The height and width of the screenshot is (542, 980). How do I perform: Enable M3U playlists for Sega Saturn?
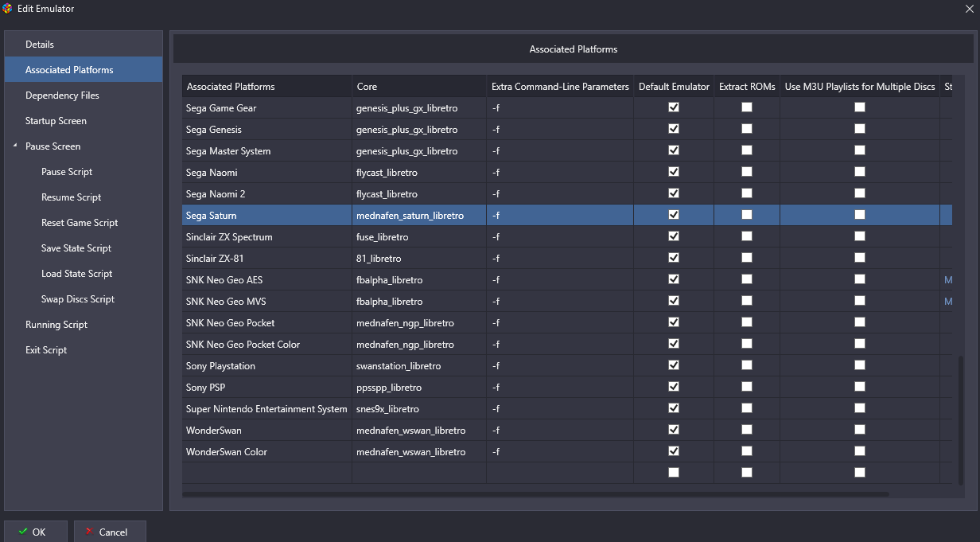coord(860,215)
